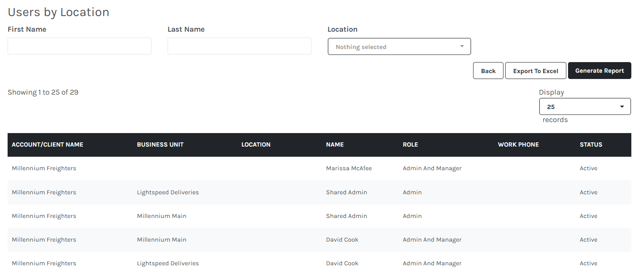644x275 pixels.
Task: Select the Marissa McAfee row
Action: coord(319,168)
